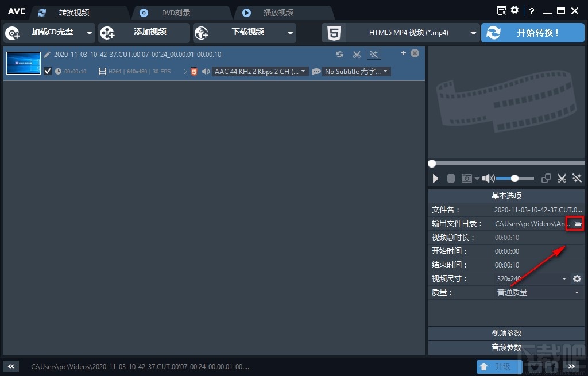Click the settings gear in the title bar
This screenshot has width=588, height=376.
514,10
